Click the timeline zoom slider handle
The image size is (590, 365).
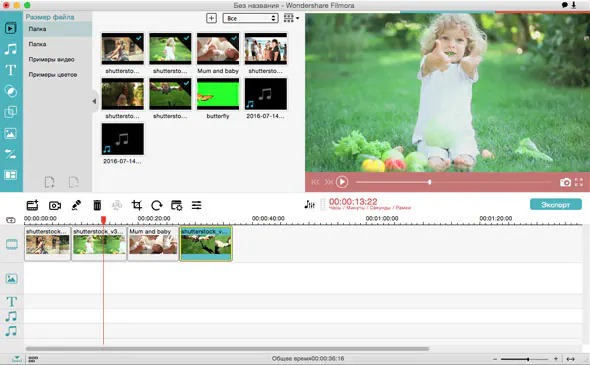(x=528, y=359)
